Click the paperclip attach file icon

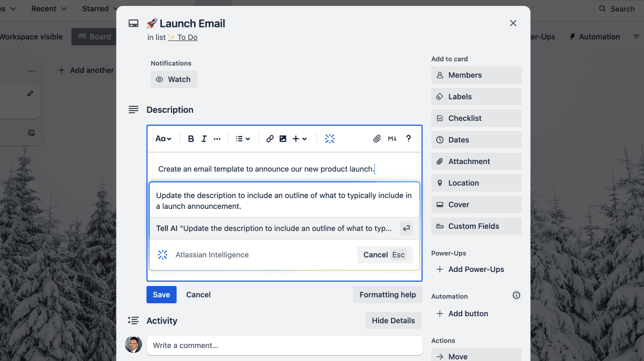click(x=377, y=139)
